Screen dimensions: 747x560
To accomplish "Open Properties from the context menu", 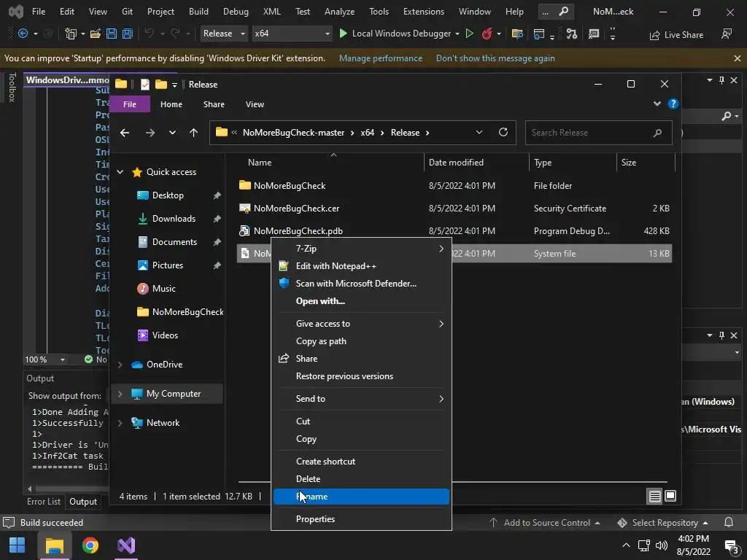I will click(x=361, y=519).
